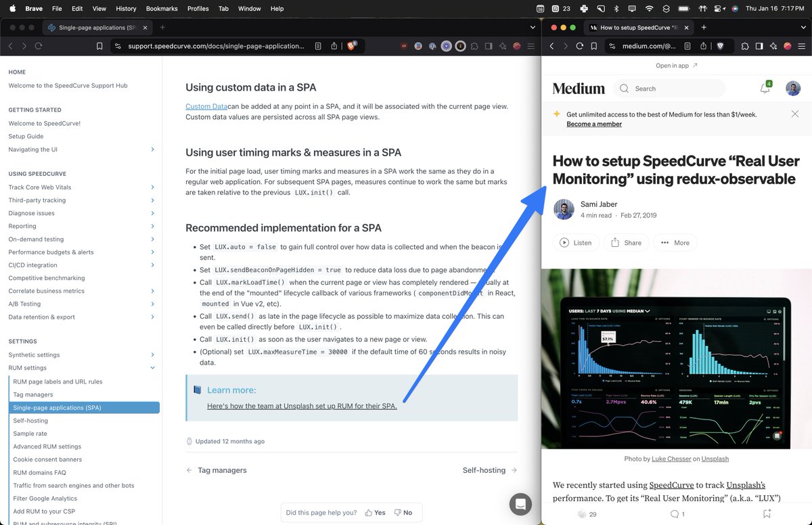This screenshot has width=812, height=525.
Task: Open new tab in Medium window
Action: 704,28
